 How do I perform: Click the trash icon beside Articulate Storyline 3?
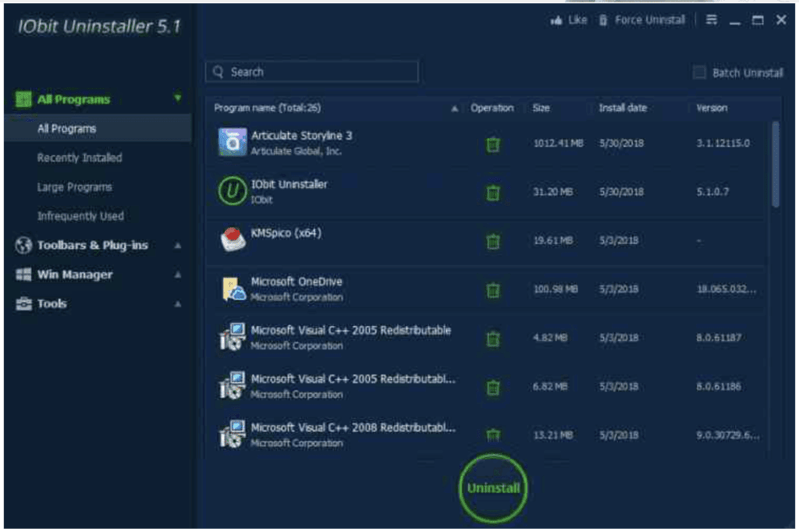[x=492, y=144]
